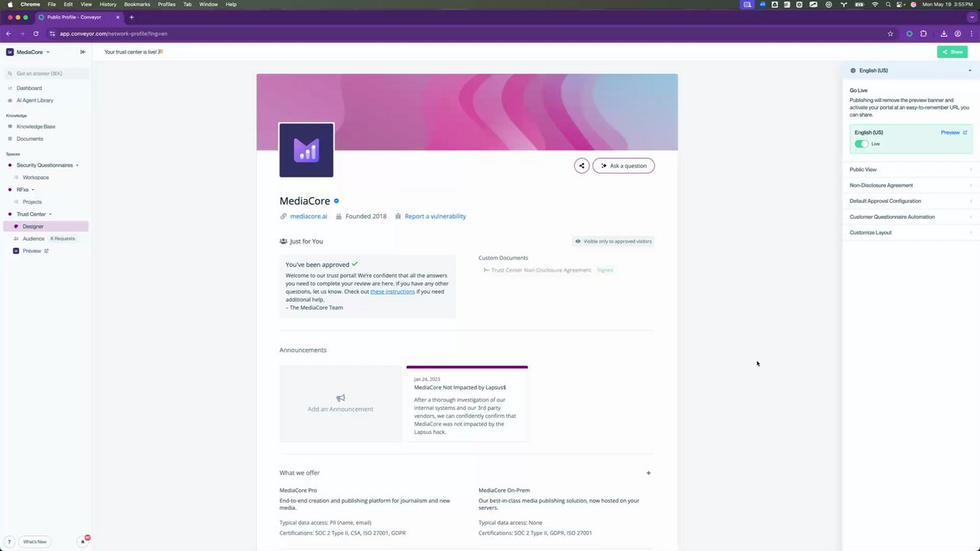Open the Chrome three-dot menu
This screenshot has height=551, width=980.
point(972,34)
